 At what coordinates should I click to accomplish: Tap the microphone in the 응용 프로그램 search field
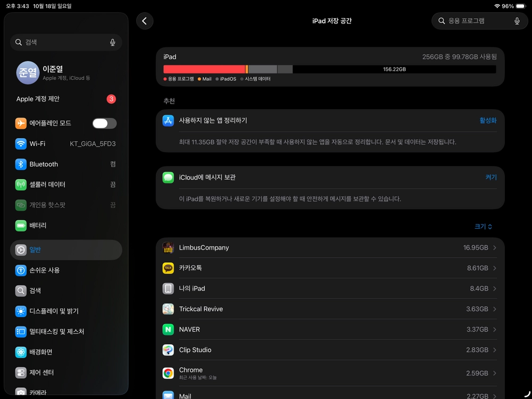[x=517, y=21]
